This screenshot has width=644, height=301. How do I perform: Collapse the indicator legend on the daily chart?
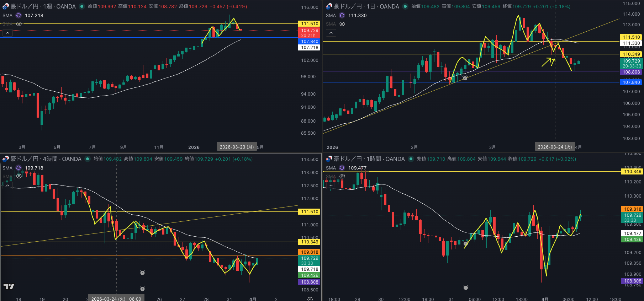pyautogui.click(x=331, y=33)
